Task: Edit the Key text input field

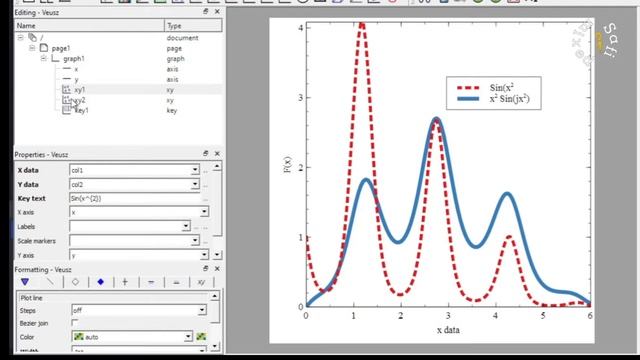Action: point(135,199)
